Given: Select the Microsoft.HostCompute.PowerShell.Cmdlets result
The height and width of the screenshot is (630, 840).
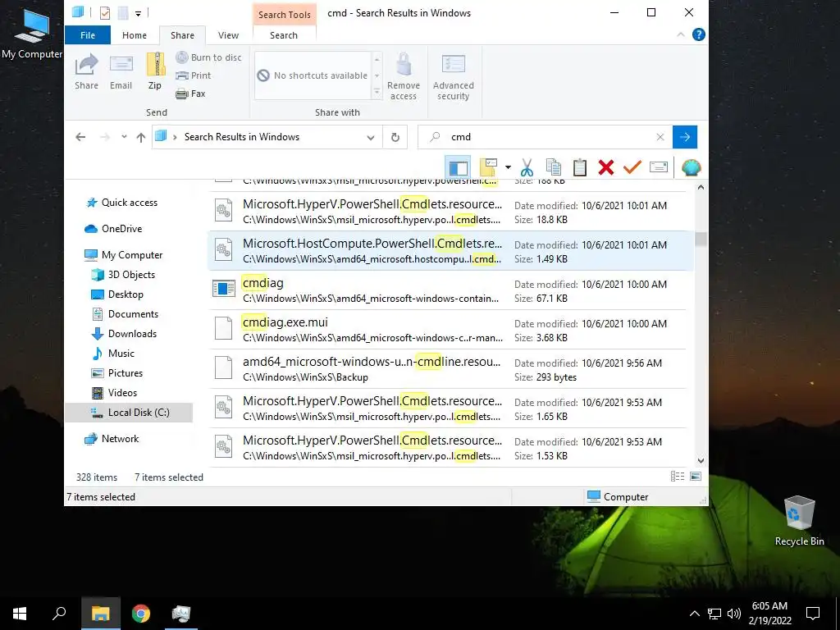Looking at the screenshot, I should coord(450,251).
